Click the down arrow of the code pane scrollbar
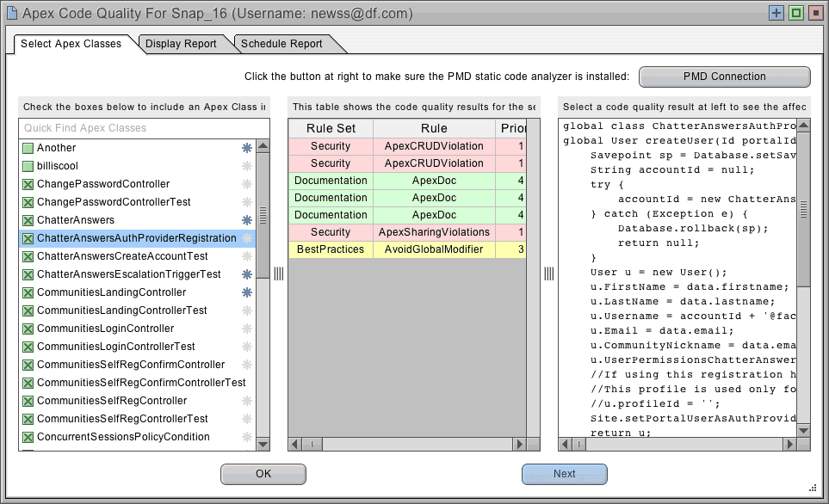 (x=804, y=431)
